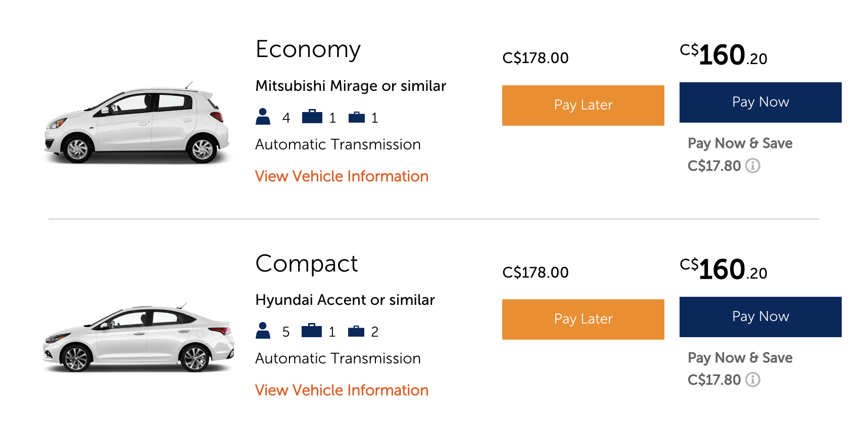
Task: Click the Economy large suitcase icon
Action: tap(312, 116)
